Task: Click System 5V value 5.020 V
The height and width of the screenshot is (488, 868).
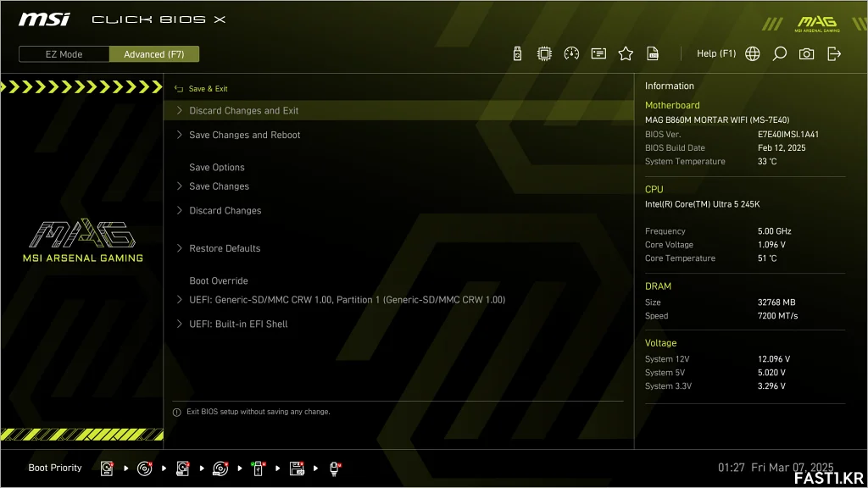Action: coord(771,373)
